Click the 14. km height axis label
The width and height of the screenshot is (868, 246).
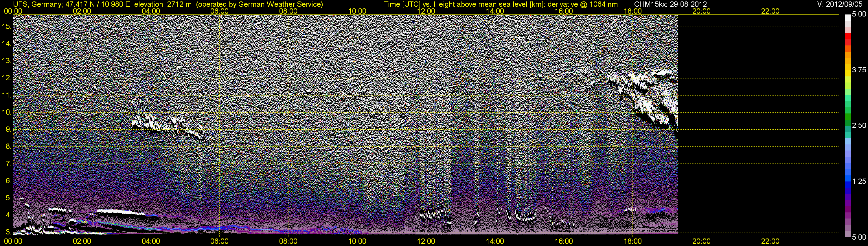(x=7, y=43)
